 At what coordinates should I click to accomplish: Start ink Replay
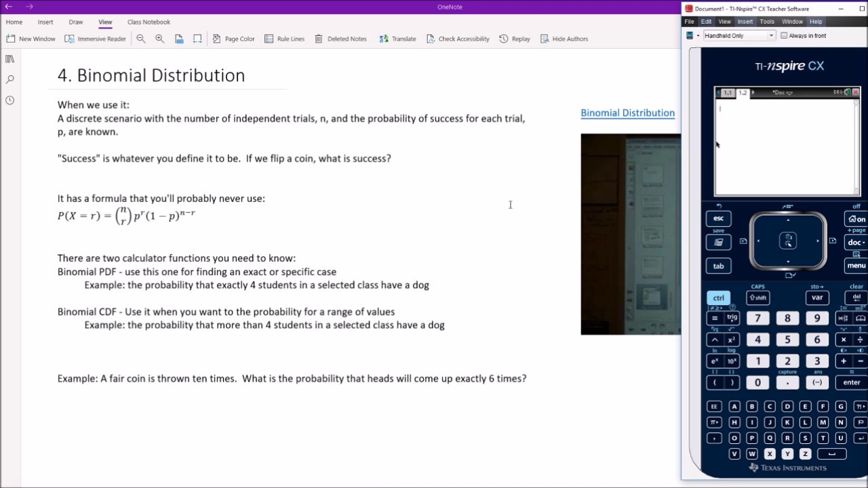point(515,39)
